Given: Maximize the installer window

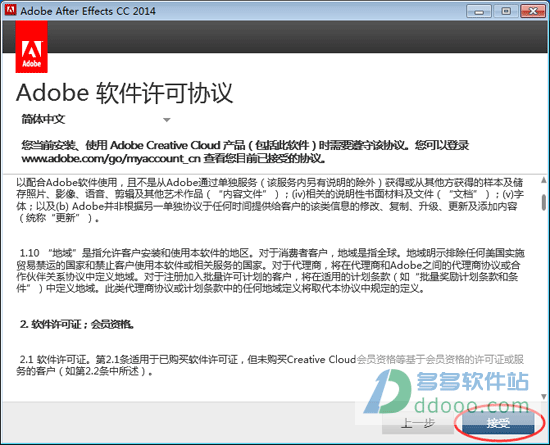Looking at the screenshot, I should [506, 11].
